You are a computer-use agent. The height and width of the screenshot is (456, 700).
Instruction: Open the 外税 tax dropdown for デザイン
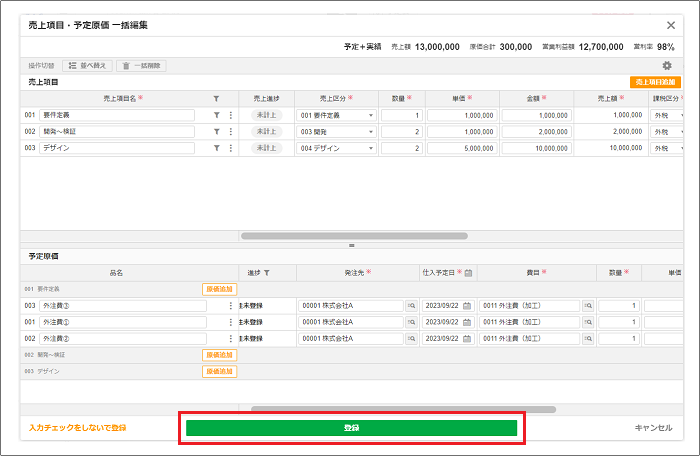point(667,148)
